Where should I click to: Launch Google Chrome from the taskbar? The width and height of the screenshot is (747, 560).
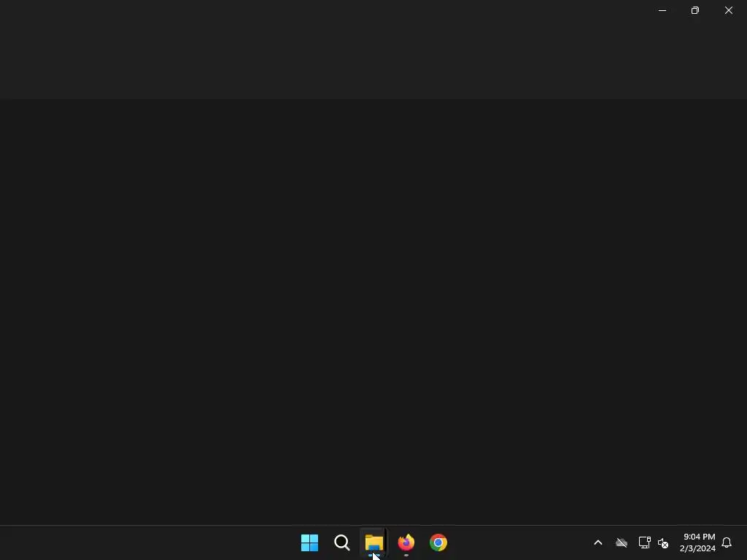(438, 542)
